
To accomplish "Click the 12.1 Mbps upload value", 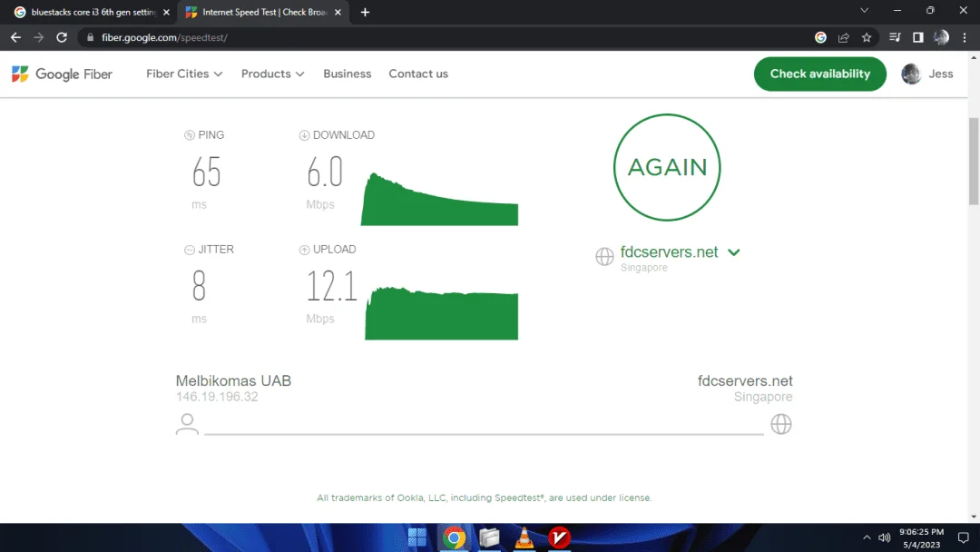I will (x=331, y=287).
